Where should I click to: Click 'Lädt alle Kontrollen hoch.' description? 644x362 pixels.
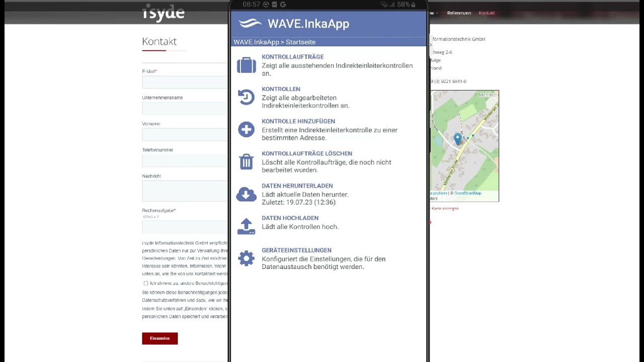[300, 227]
